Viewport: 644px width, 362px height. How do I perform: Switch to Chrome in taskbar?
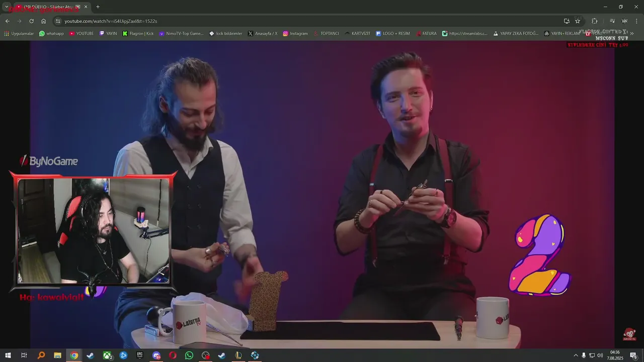pyautogui.click(x=74, y=355)
